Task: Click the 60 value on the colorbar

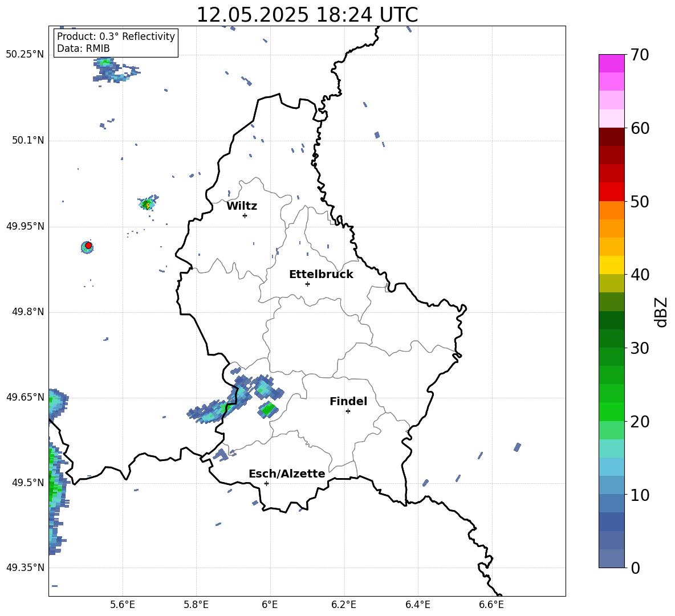Action: [640, 128]
